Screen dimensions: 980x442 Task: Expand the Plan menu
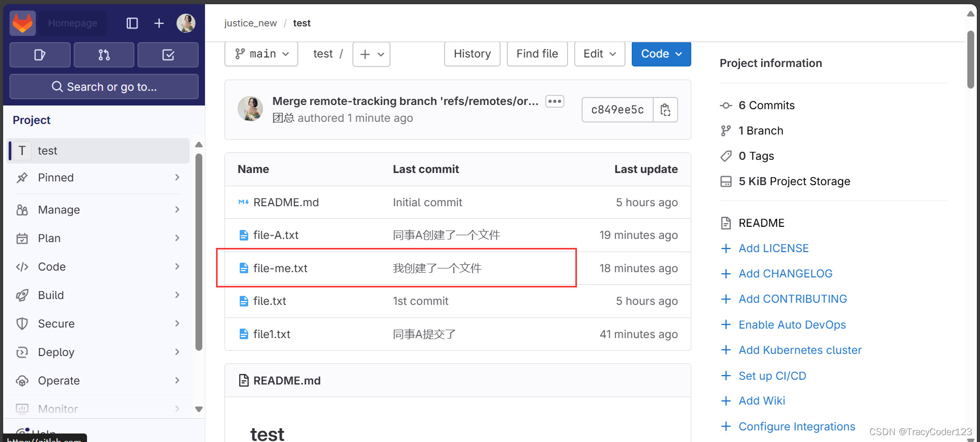(x=99, y=238)
